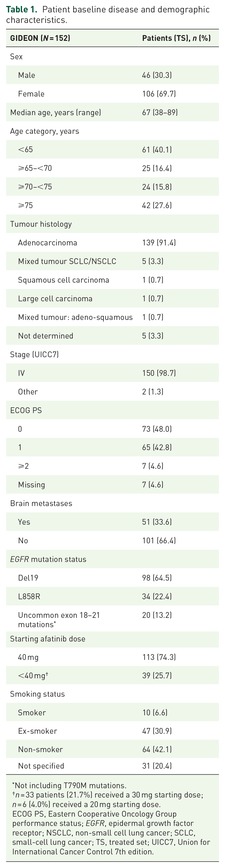Click the Female row label
This screenshot has width=225, height=868.
(31, 94)
